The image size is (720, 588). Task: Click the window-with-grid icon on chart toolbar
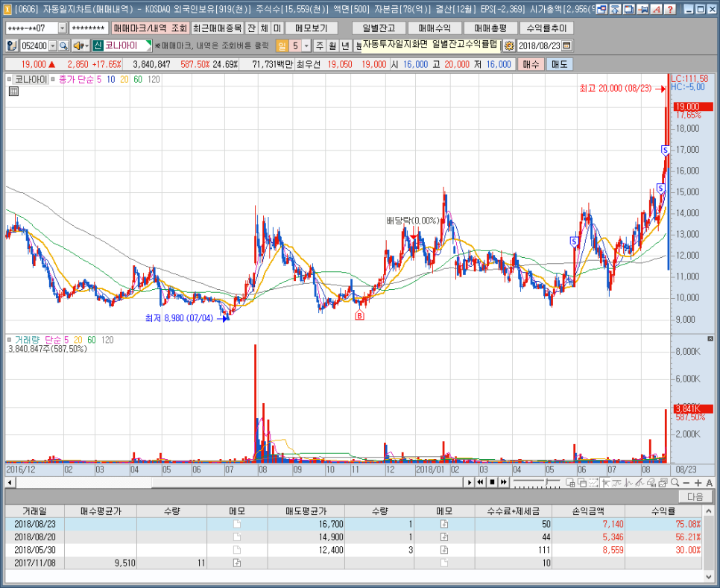point(570,483)
